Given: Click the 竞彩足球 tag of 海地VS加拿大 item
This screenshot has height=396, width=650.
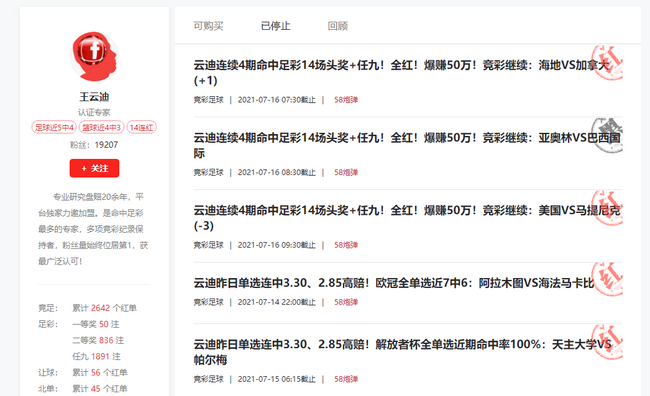Looking at the screenshot, I should (209, 100).
